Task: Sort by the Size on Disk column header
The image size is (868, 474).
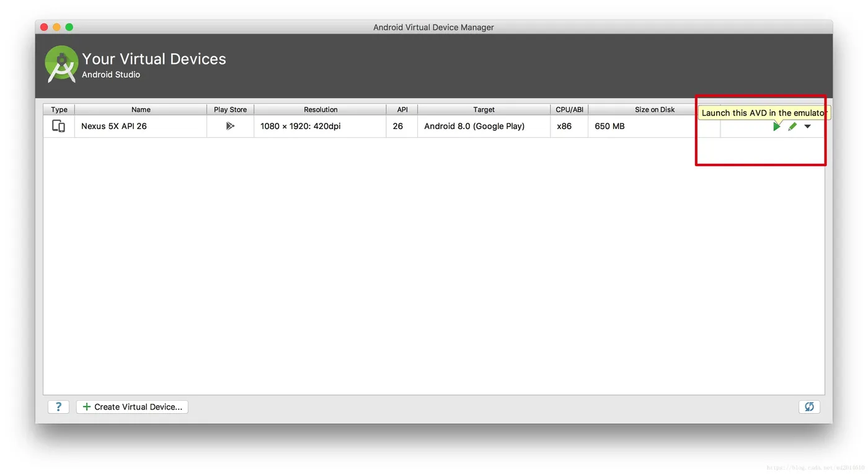Action: (654, 109)
